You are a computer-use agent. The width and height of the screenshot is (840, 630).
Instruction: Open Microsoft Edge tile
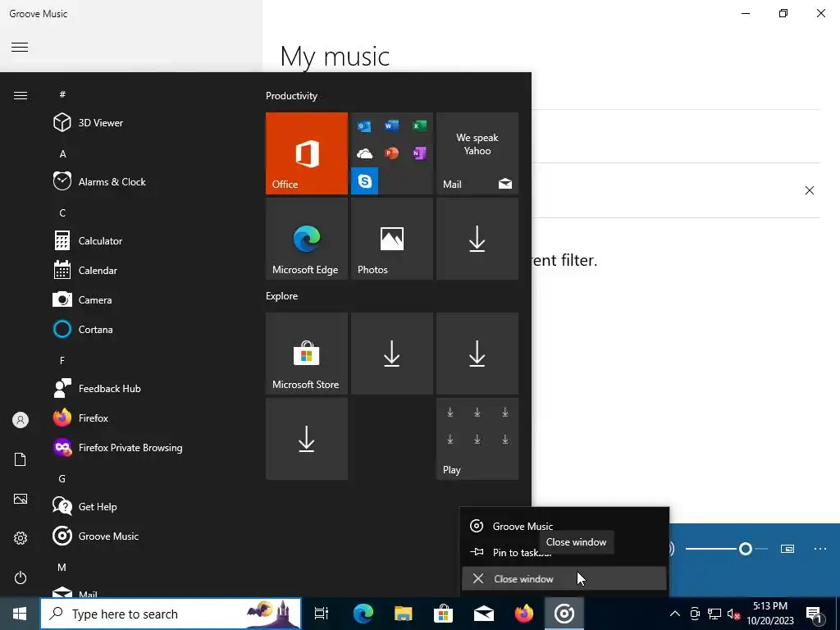click(307, 239)
